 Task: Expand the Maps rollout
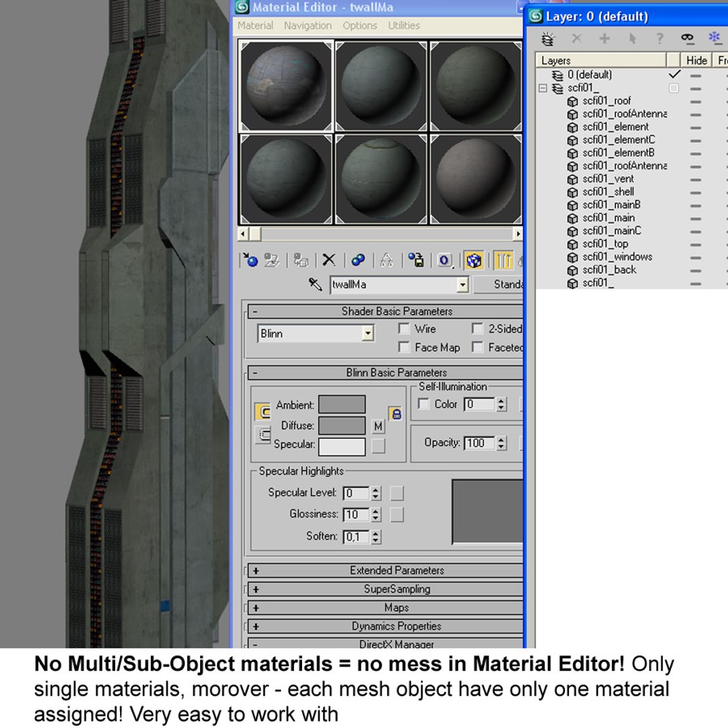tap(386, 608)
